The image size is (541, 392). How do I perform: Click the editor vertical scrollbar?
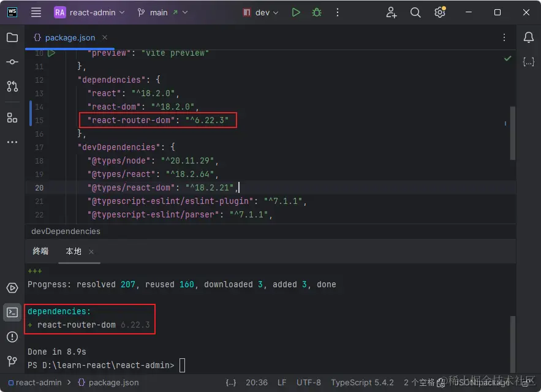(513, 133)
